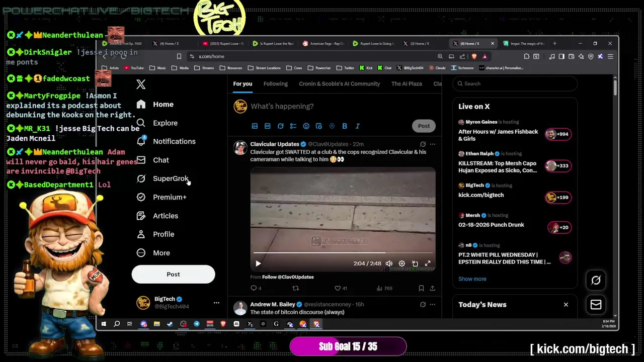Open Steam from the taskbar
The width and height of the screenshot is (644, 362).
170,324
